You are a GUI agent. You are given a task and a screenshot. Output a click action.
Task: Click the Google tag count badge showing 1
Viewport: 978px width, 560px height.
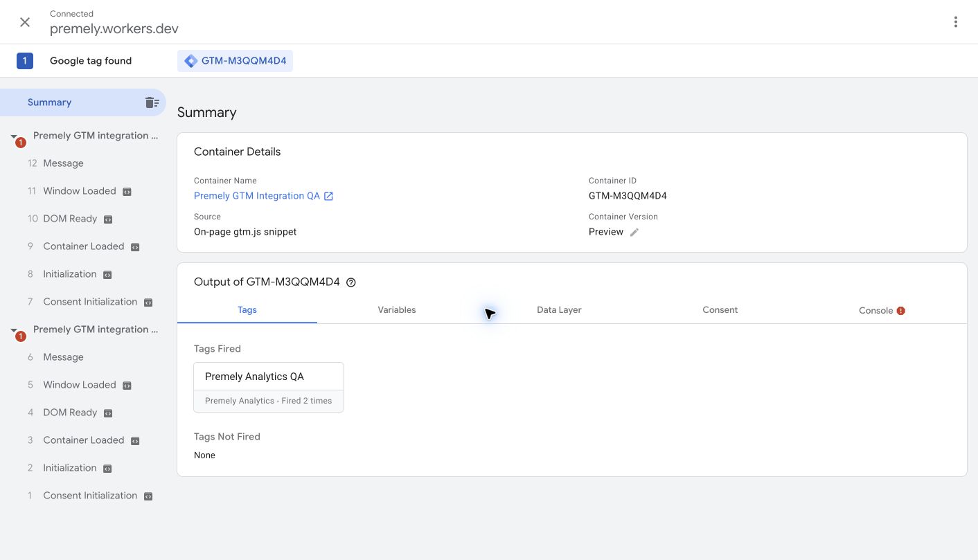click(25, 61)
